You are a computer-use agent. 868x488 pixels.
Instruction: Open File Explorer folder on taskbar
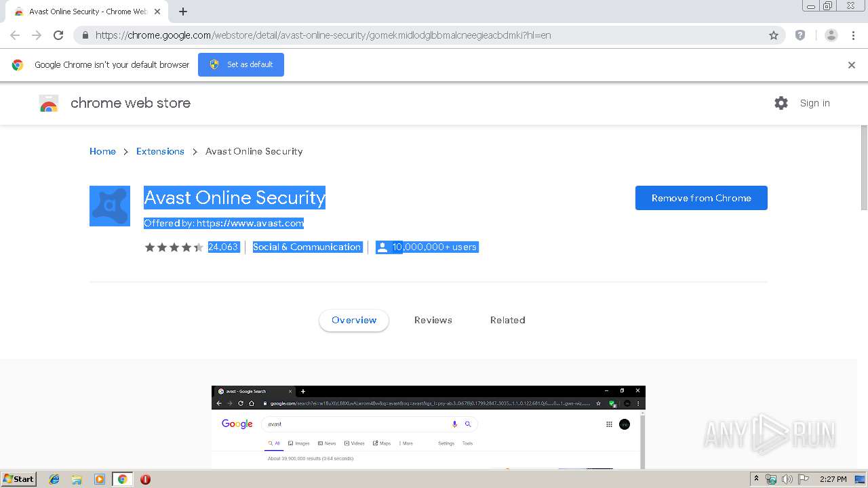[77, 479]
